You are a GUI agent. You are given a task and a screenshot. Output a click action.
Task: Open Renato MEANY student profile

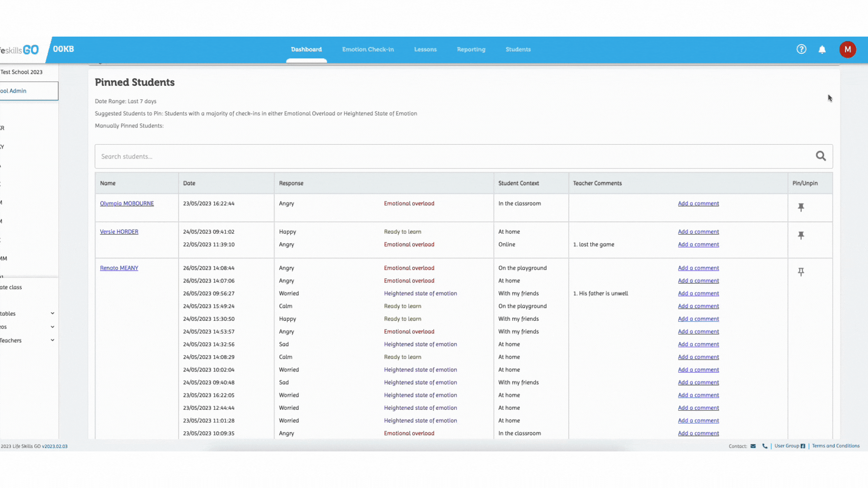(119, 268)
